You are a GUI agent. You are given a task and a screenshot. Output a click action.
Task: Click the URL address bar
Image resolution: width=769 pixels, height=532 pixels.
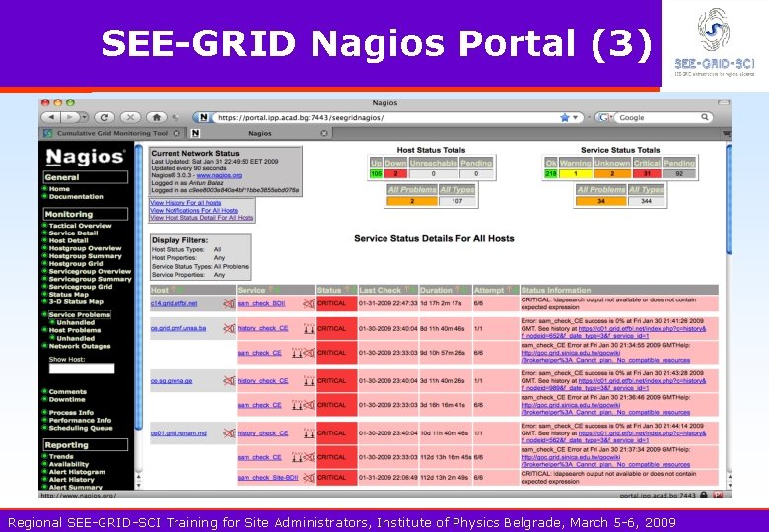coord(385,117)
